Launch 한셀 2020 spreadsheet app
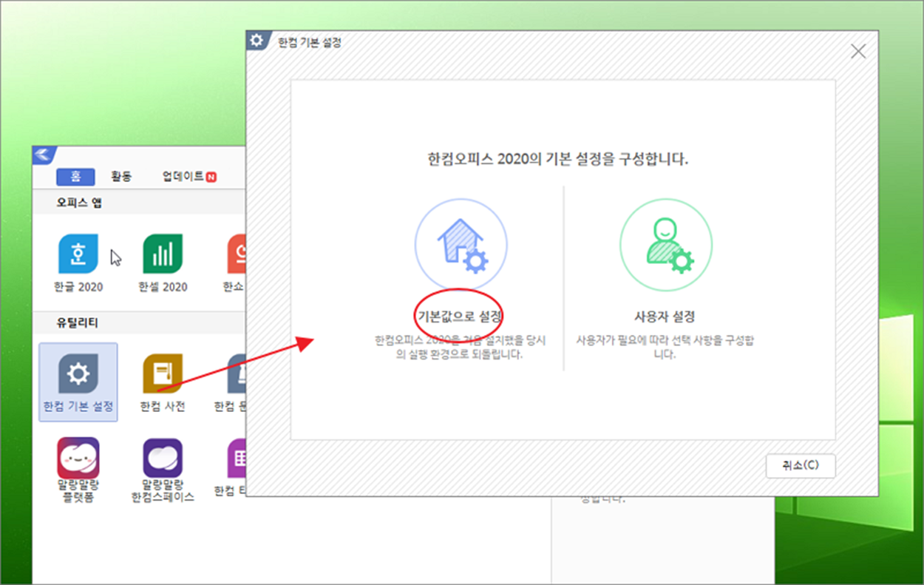The height and width of the screenshot is (585, 924). [x=163, y=254]
